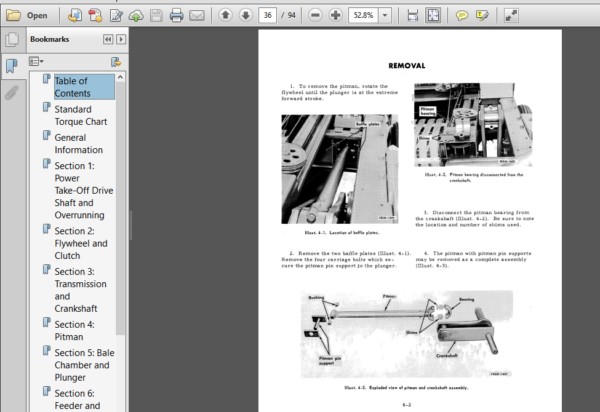Click the cloud upload icon
Image resolution: width=600 pixels, height=412 pixels.
coord(136,15)
